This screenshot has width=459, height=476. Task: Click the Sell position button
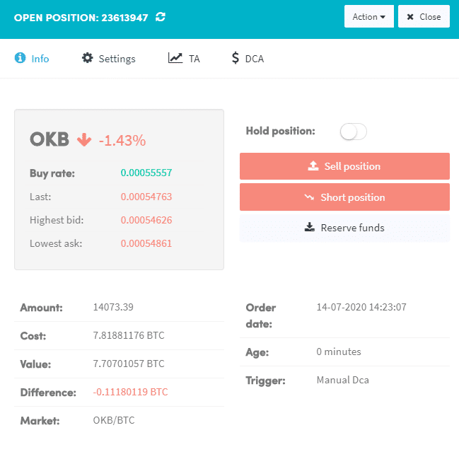point(344,166)
